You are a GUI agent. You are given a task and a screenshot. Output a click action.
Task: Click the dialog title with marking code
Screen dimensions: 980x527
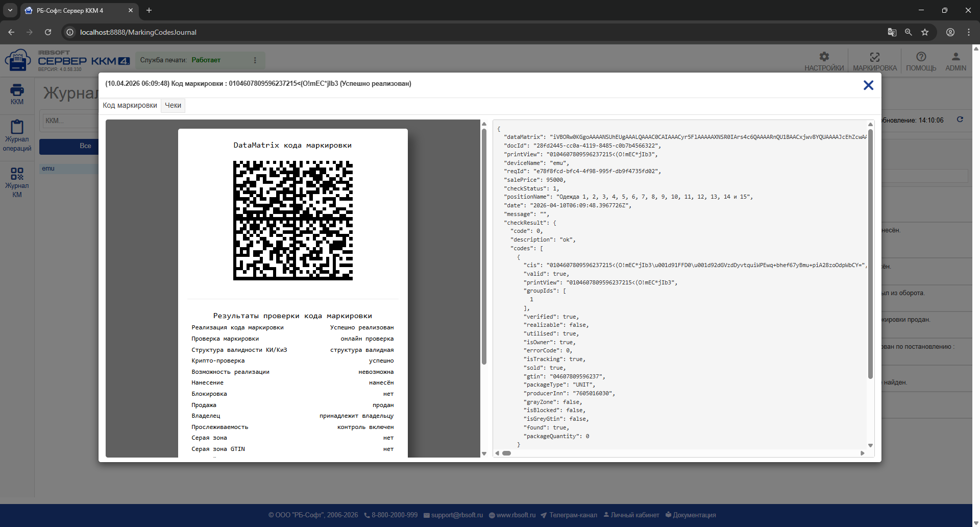[x=258, y=84]
